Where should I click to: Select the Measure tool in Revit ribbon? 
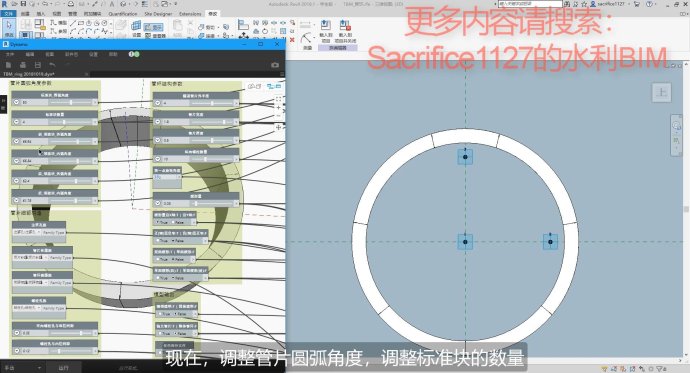click(x=307, y=39)
